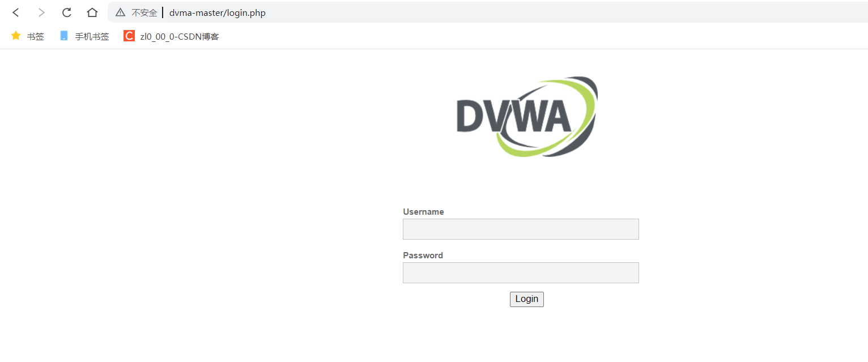Focus the Password input field

(x=521, y=272)
